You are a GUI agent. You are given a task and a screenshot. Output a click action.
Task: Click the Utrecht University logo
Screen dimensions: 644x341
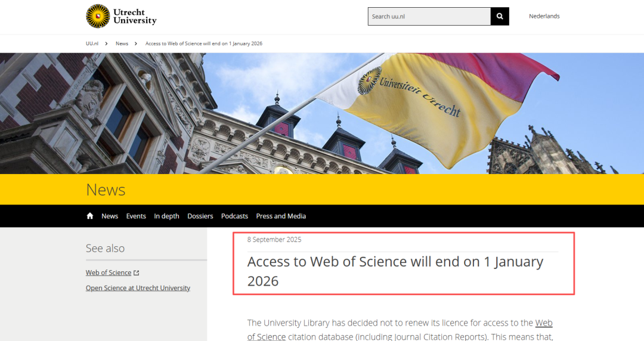(121, 17)
